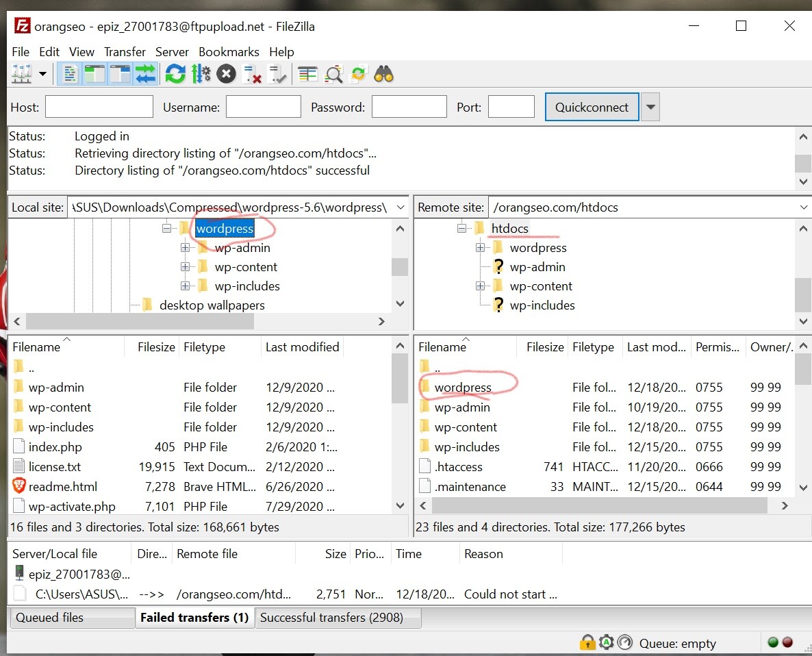Toggle the remote directory tree view
The height and width of the screenshot is (656, 812).
(x=120, y=74)
